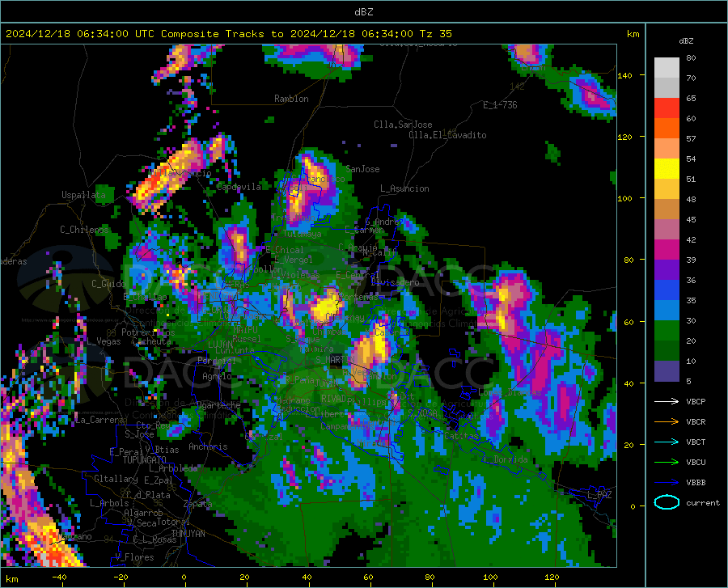The image size is (728, 588).
Task: Click the L_Asuncion place label
Action: [x=404, y=188]
